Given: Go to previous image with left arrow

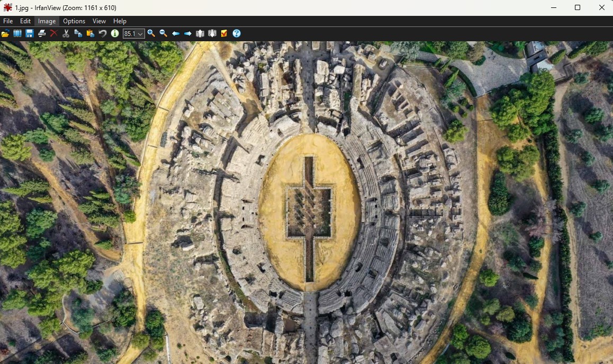Looking at the screenshot, I should coord(176,33).
